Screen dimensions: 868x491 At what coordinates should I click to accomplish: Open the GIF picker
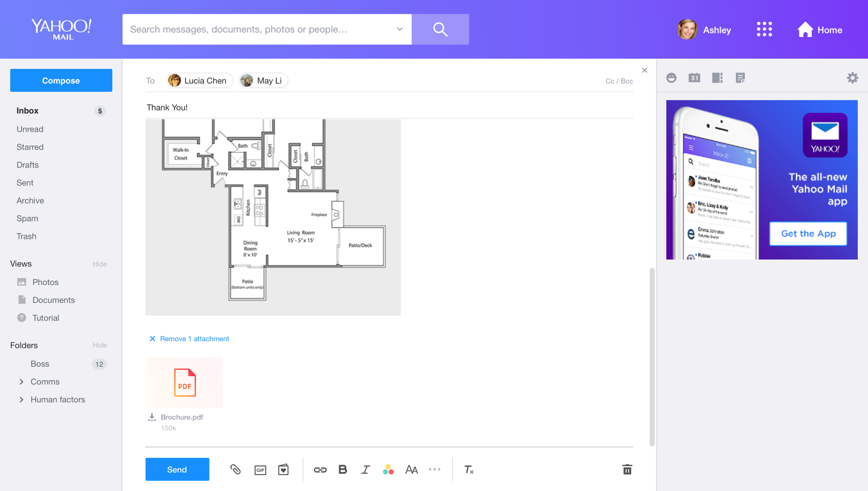point(260,470)
